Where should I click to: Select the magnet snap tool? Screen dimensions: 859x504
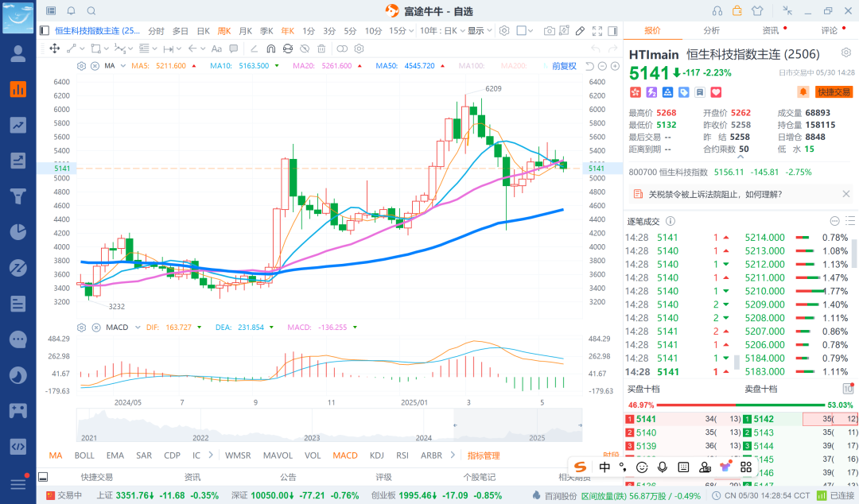[x=270, y=48]
